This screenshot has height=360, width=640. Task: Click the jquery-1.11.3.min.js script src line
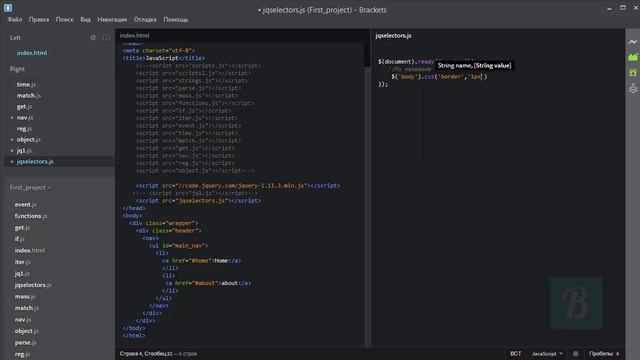(x=238, y=186)
